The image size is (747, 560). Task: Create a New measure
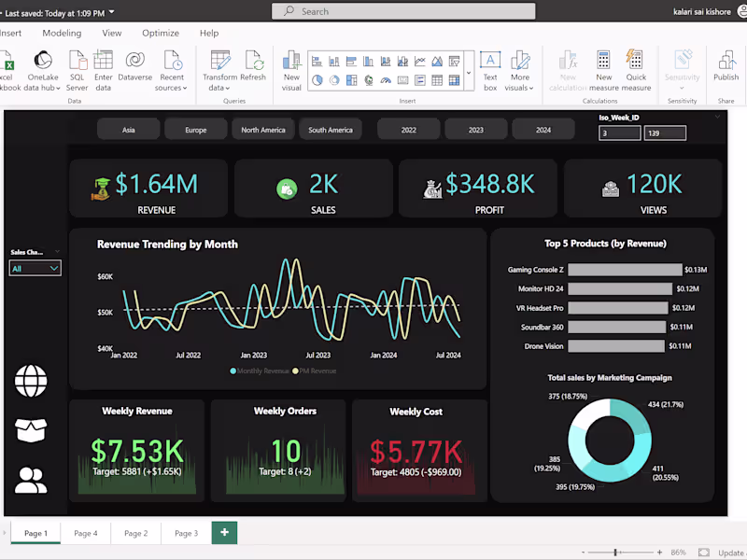tap(603, 71)
